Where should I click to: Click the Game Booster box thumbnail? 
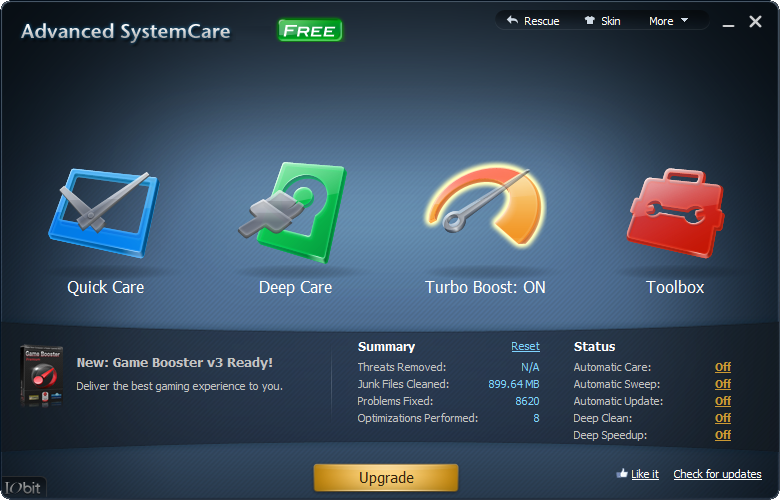(42, 376)
